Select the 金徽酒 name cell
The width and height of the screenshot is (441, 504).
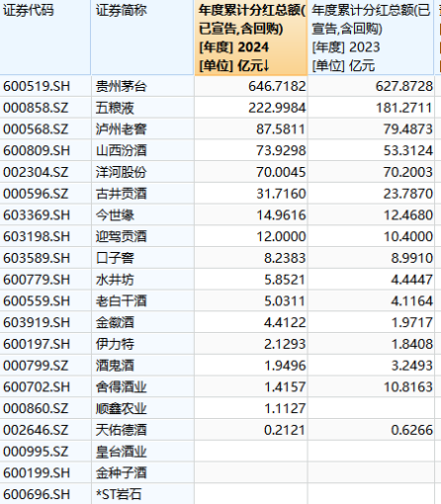tap(142, 322)
